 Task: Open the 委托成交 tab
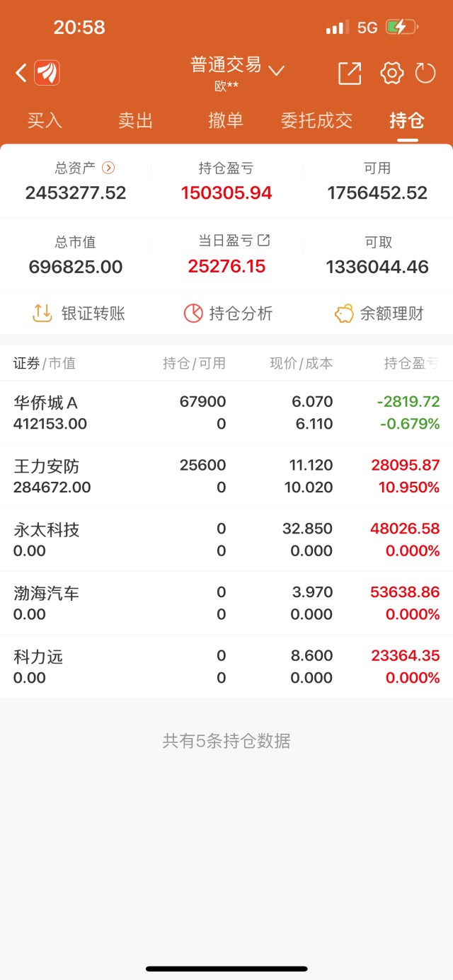tap(316, 120)
